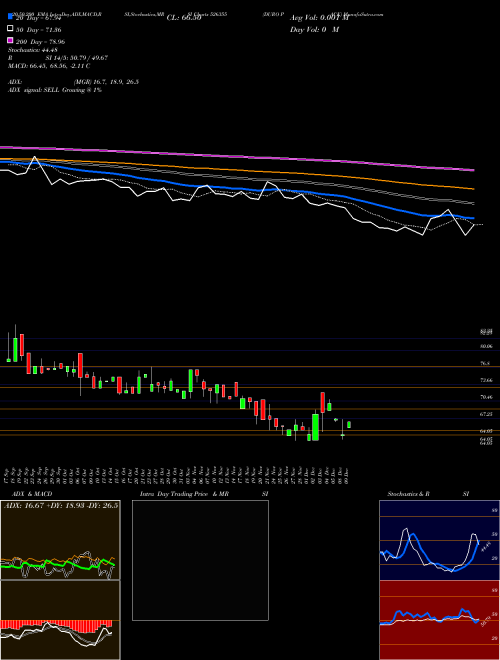Click the magenta 200 Day EMA legend swatch
Image resolution: width=500 pixels, height=660 pixels.
pyautogui.click(x=10, y=40)
